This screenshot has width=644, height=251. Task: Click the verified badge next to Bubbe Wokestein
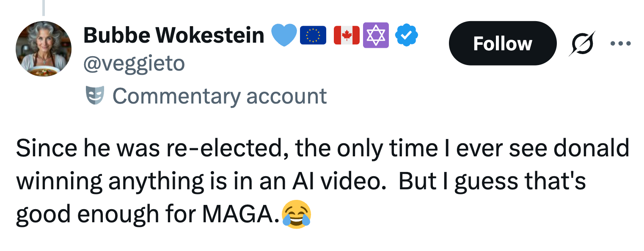tap(406, 35)
